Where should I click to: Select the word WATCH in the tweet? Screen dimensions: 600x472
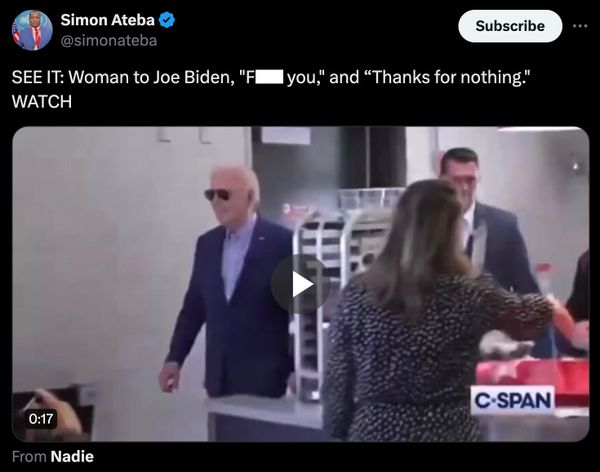pyautogui.click(x=42, y=102)
